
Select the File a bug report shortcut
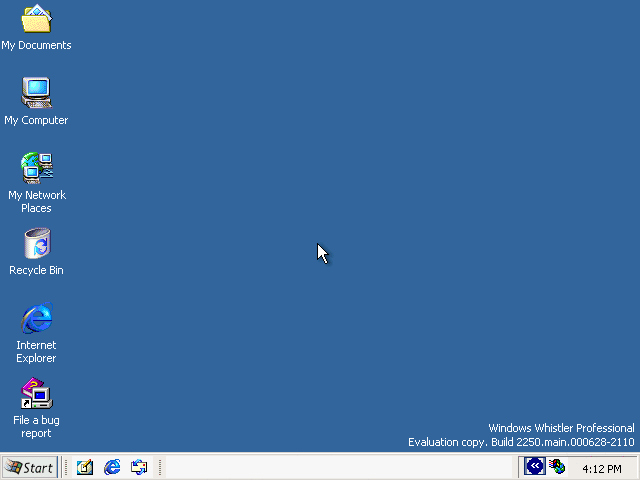click(36, 408)
